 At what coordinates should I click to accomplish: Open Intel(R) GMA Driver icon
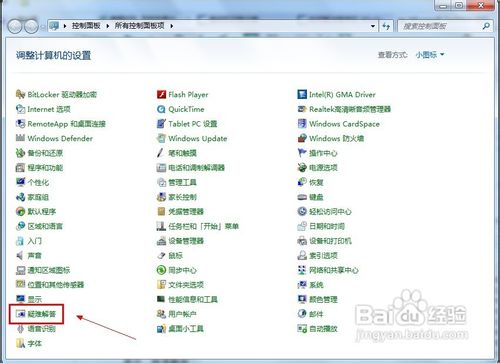click(x=302, y=94)
